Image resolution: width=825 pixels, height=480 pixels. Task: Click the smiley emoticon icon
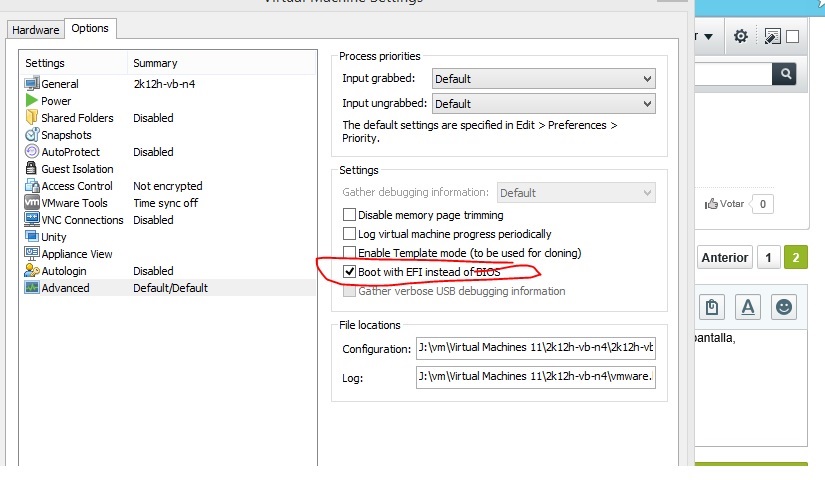point(785,307)
